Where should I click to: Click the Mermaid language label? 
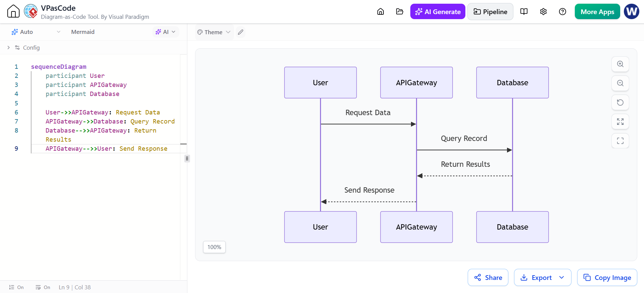click(x=83, y=32)
